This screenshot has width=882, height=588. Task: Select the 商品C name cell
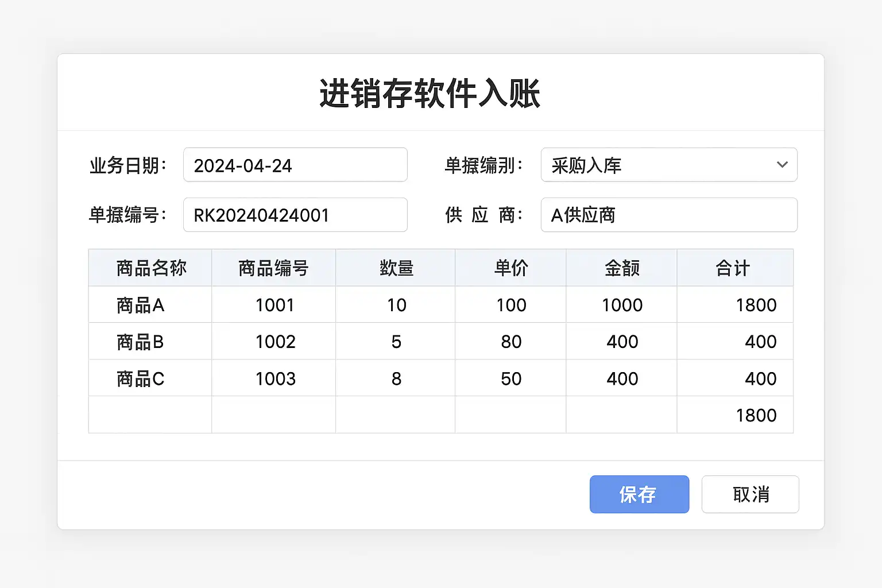point(150,378)
